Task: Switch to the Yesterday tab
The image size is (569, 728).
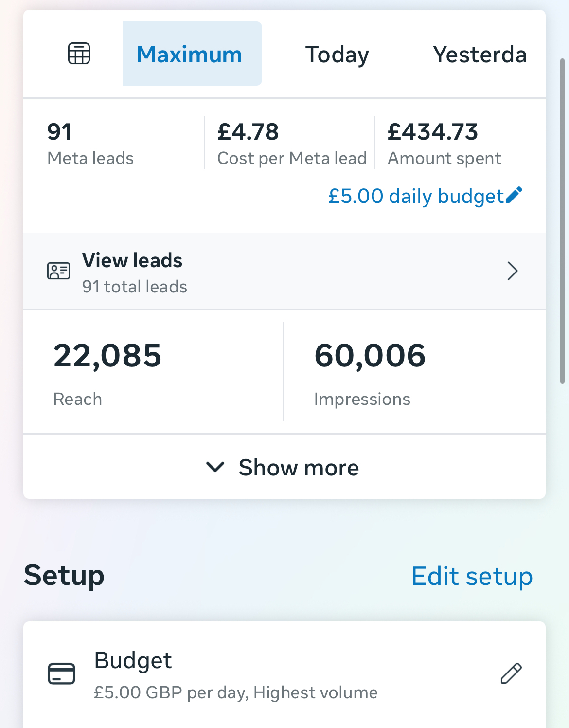Action: [x=480, y=55]
